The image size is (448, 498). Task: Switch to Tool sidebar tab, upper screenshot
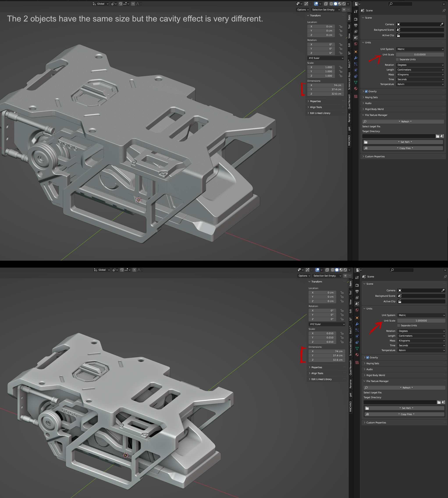click(349, 26)
